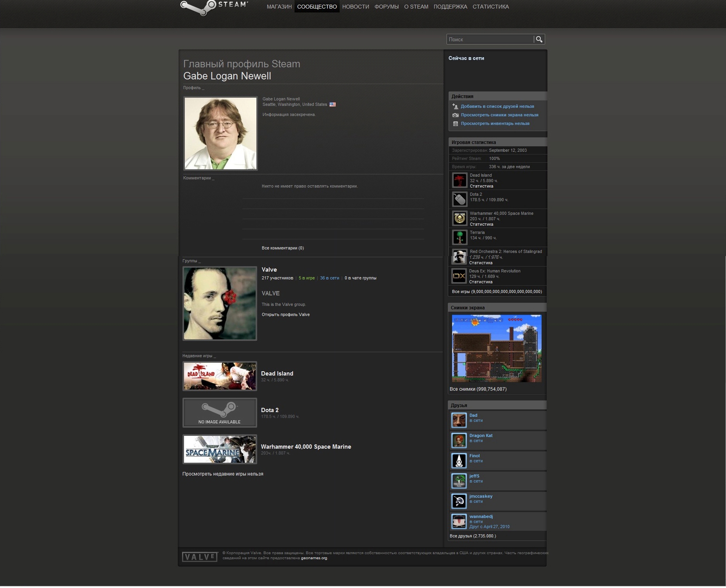Image resolution: width=726 pixels, height=588 pixels.
Task: Click Статистика under Deus Ex: Human Revolution
Action: 480,282
